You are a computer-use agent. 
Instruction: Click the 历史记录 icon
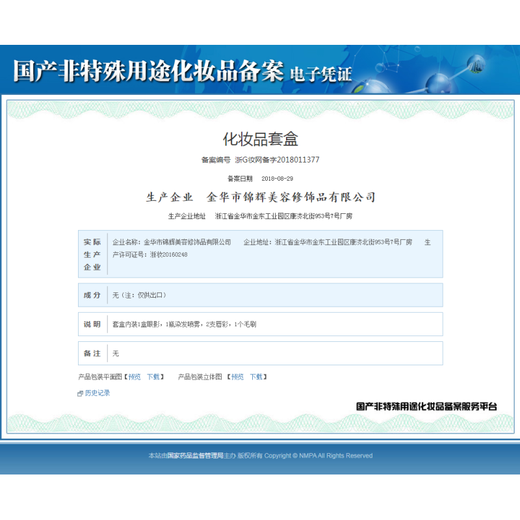click(x=80, y=394)
